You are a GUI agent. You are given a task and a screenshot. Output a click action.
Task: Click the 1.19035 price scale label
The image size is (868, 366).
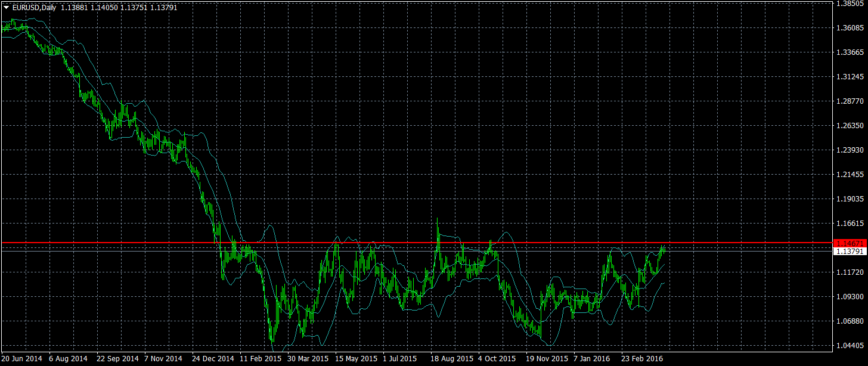(850, 199)
